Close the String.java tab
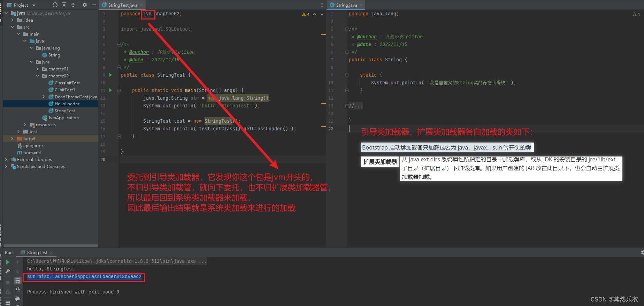 click(361, 5)
